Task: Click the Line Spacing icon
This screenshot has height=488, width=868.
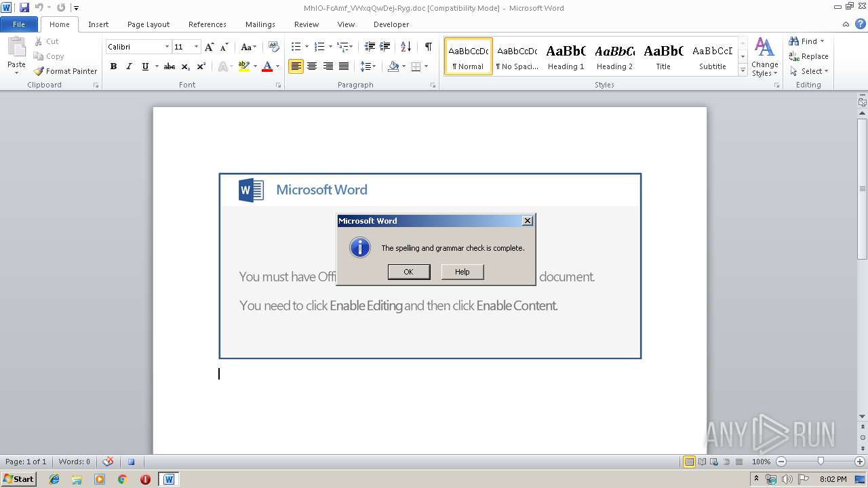Action: click(x=365, y=66)
